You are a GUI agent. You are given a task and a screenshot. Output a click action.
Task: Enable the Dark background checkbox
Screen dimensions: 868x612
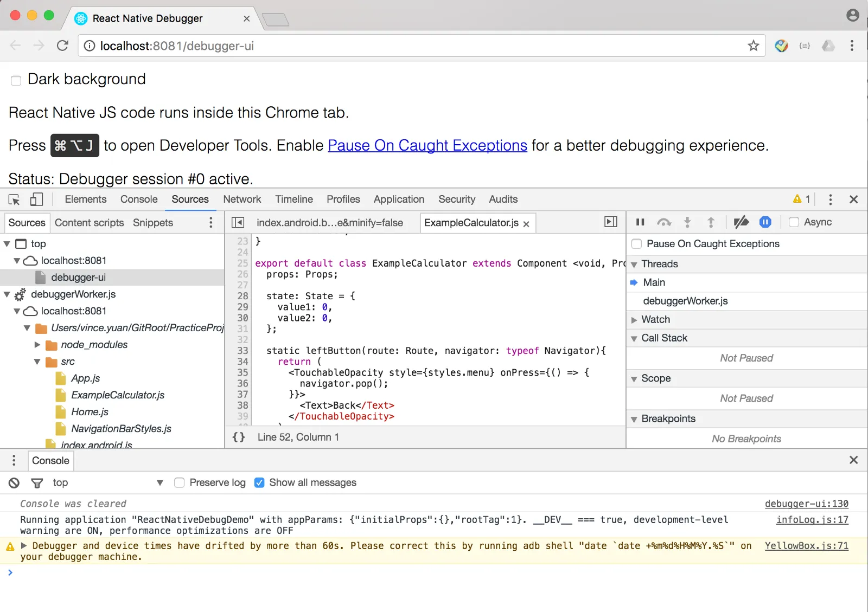pyautogui.click(x=16, y=80)
